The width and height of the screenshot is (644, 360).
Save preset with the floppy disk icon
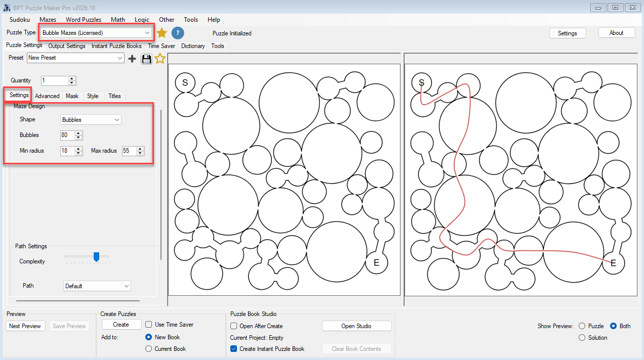pyautogui.click(x=146, y=59)
